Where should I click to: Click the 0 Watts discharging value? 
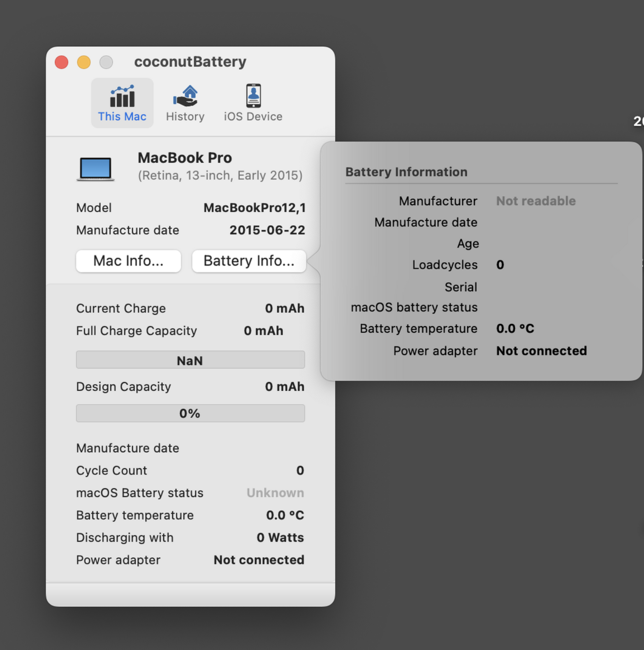(280, 538)
